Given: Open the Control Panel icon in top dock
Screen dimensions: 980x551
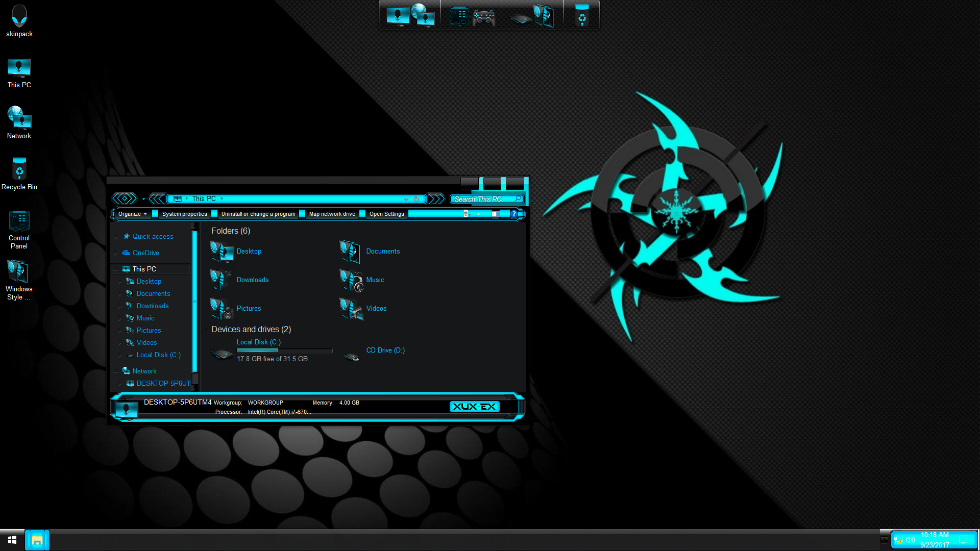Looking at the screenshot, I should (x=459, y=16).
